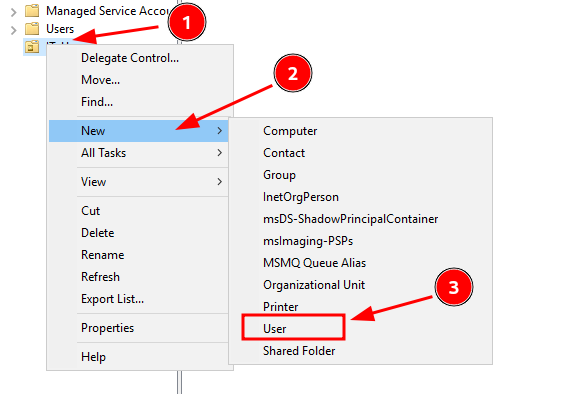Click the Users folder icon

tap(32, 28)
